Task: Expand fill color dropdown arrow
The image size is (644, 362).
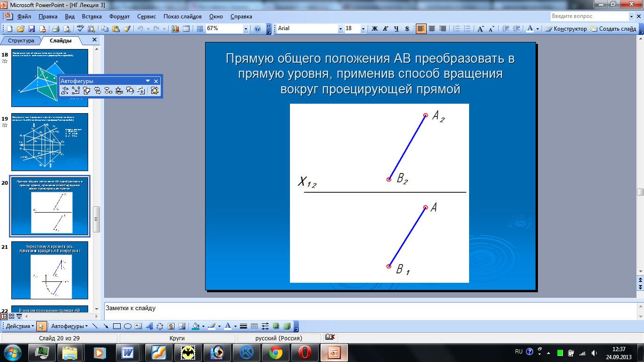Action: click(203, 326)
